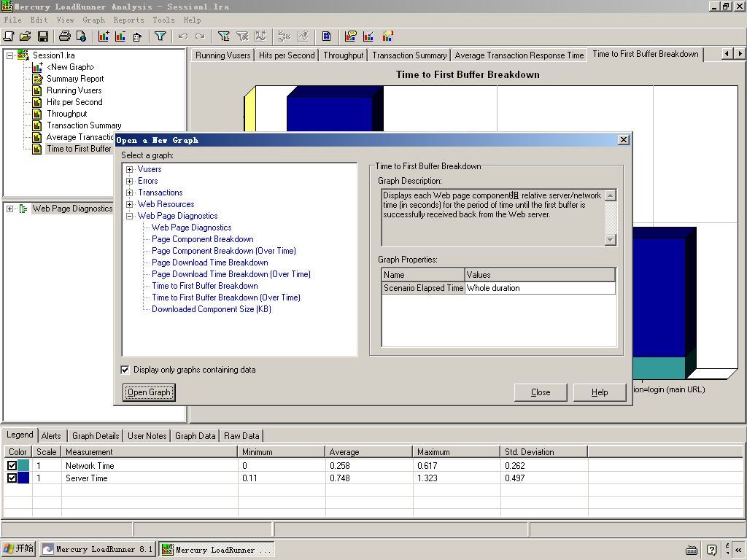Switch to the Throughput graph tab
This screenshot has height=560, width=747.
pyautogui.click(x=344, y=55)
